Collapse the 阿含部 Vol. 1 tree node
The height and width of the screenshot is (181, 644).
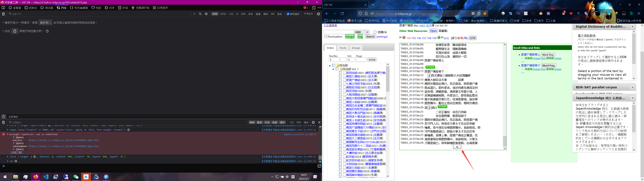[333, 69]
